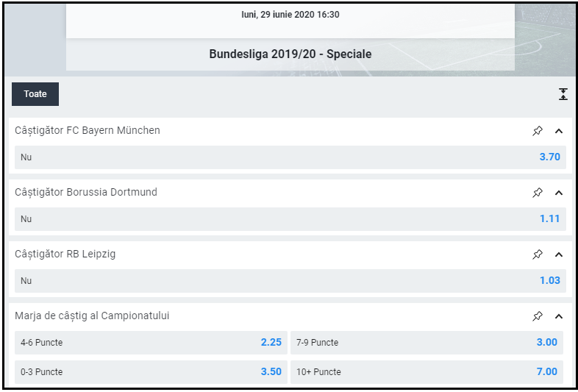Pin the Câștigător FC Bayern München market
The height and width of the screenshot is (392, 578).
click(x=538, y=131)
